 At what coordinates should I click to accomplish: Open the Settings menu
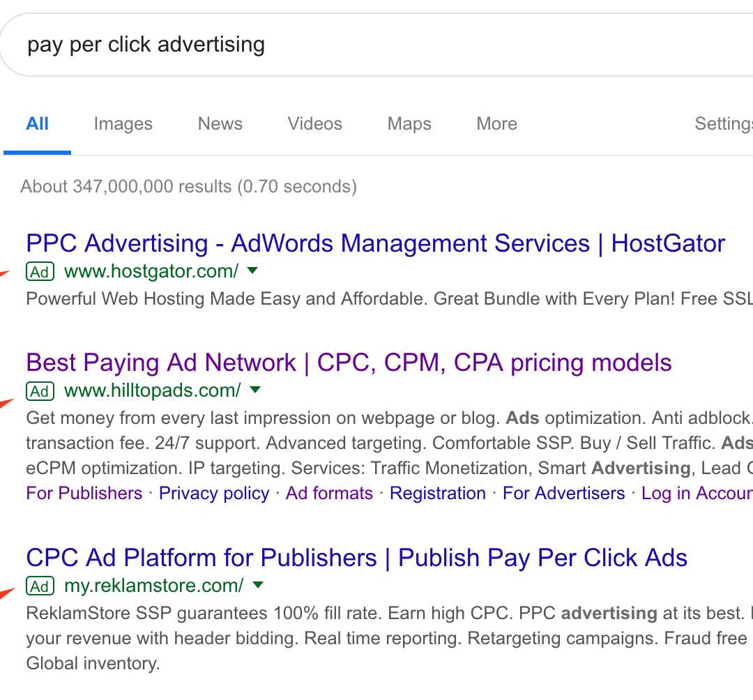click(x=724, y=124)
